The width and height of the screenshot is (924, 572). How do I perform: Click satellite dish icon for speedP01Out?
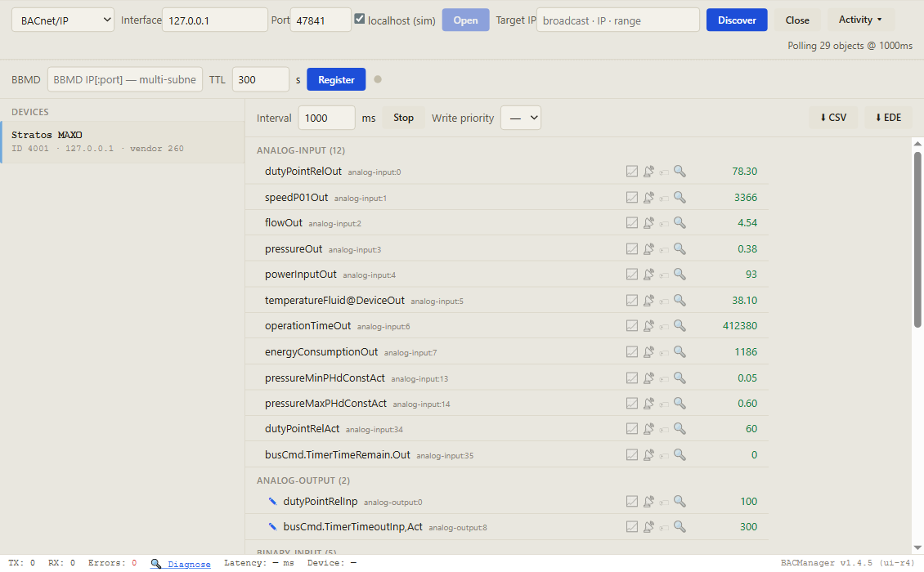point(648,198)
